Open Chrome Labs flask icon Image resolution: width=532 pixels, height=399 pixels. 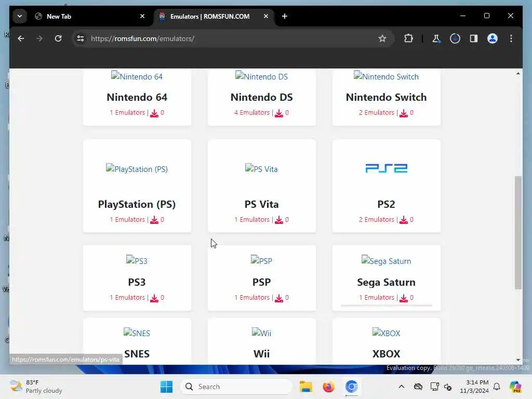tap(436, 38)
